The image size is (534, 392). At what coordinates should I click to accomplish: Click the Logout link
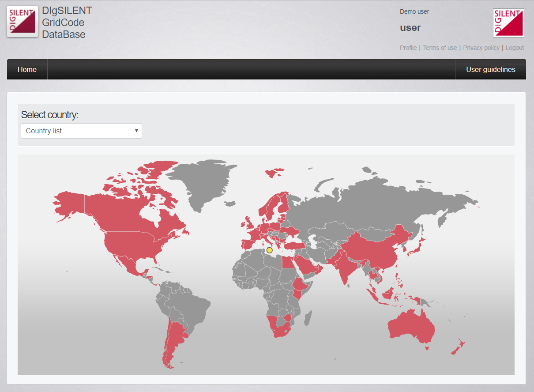515,48
